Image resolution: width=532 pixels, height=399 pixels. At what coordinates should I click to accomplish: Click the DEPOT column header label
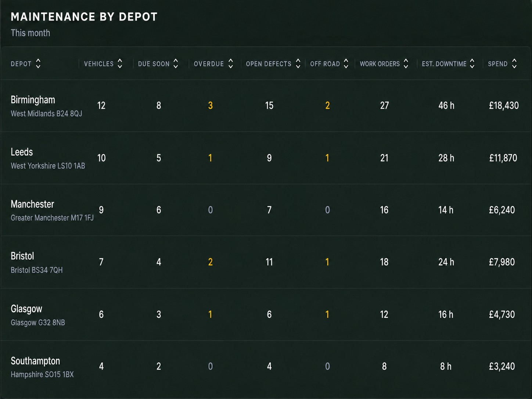tap(21, 64)
